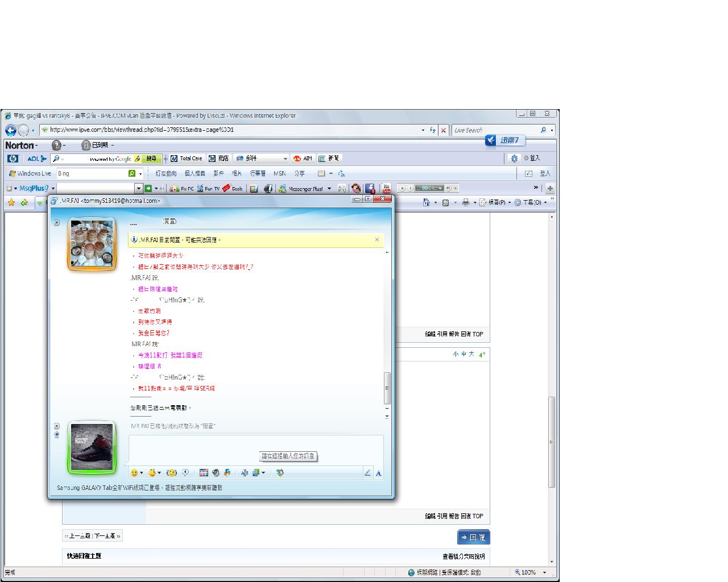Click the 回覆 reply button

tap(473, 537)
